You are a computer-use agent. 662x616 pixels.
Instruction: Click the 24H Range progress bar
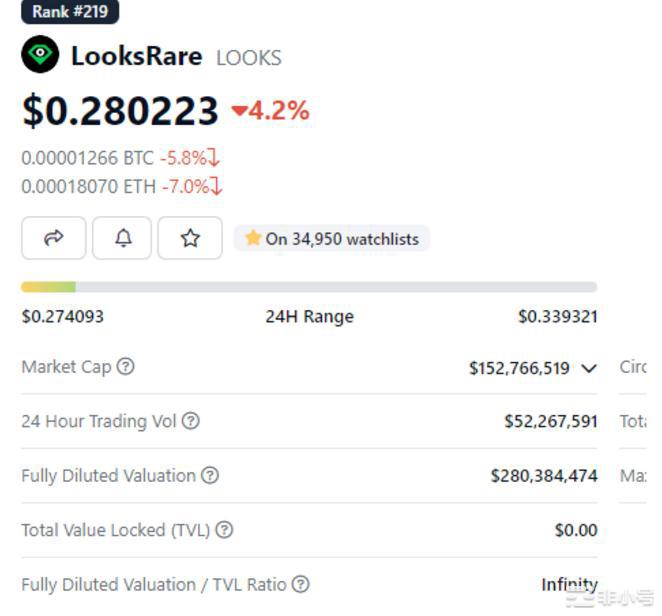coord(309,287)
